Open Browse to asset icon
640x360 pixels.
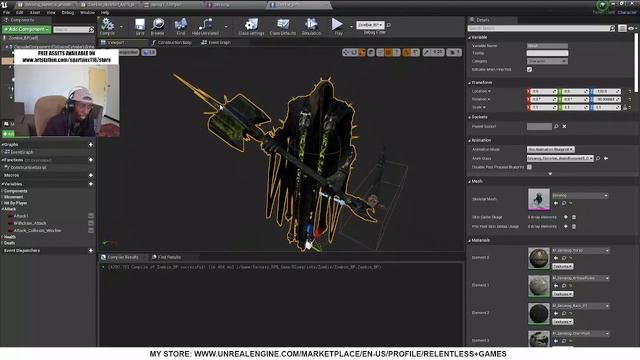click(158, 27)
